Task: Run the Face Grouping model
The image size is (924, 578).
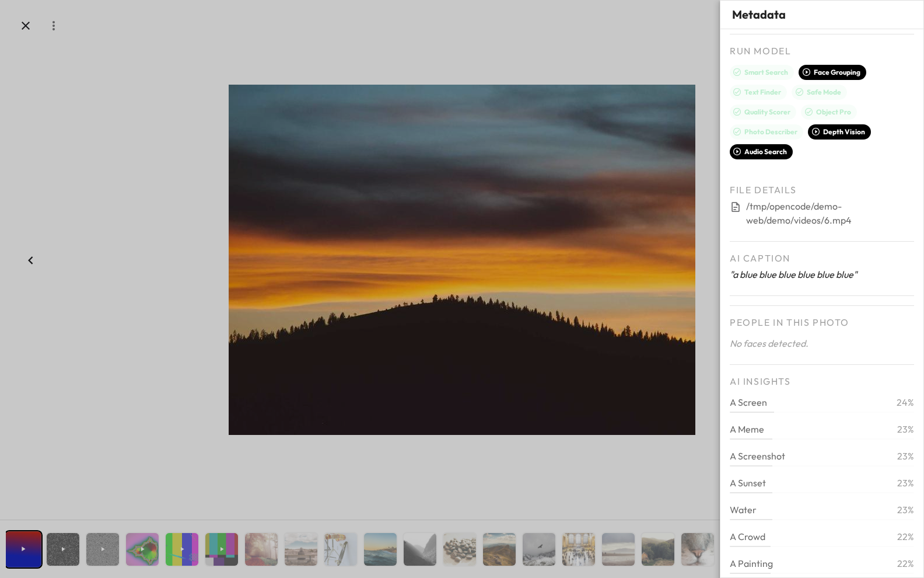Action: click(x=832, y=72)
